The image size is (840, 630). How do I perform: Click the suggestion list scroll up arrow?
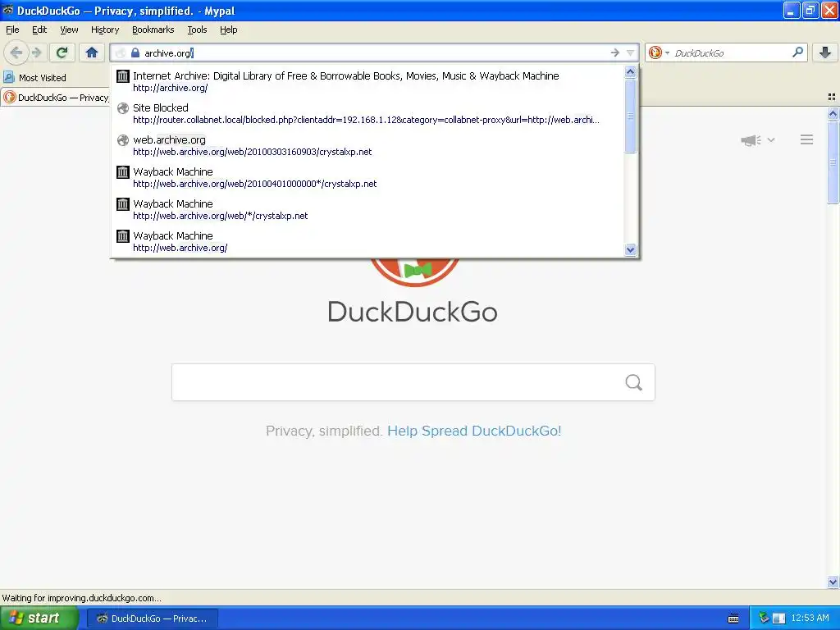point(631,71)
